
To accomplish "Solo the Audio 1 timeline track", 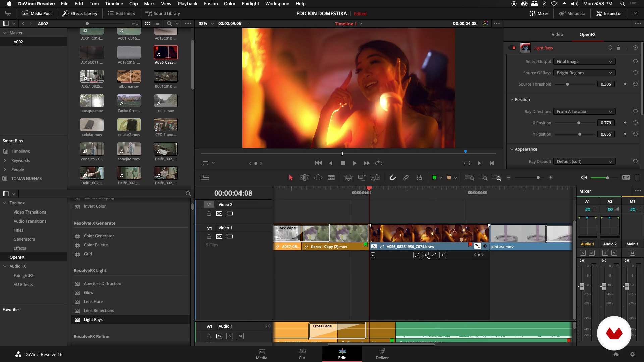I will (x=230, y=336).
